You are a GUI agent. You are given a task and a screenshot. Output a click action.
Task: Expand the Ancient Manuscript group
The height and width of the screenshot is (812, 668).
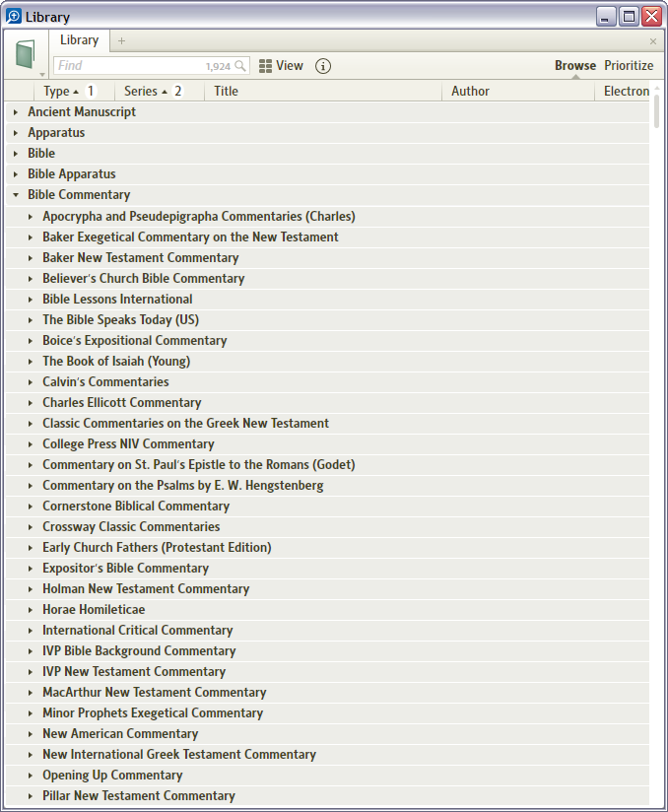click(16, 112)
